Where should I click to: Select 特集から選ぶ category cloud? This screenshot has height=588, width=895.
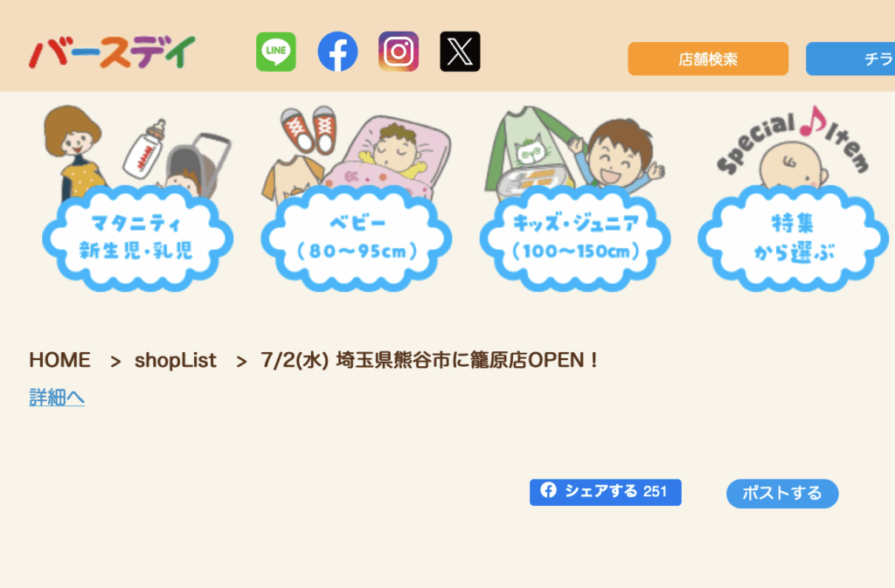[794, 238]
